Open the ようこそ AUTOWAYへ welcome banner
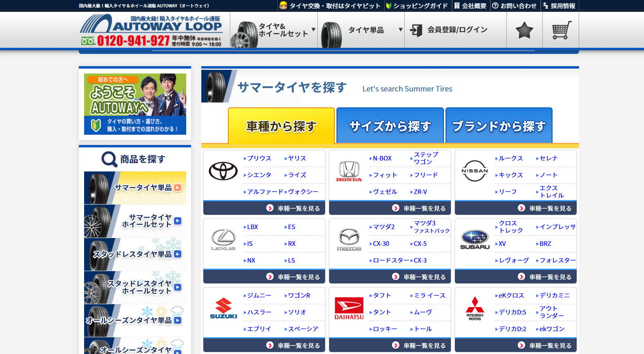This screenshot has width=644, height=354. click(135, 104)
